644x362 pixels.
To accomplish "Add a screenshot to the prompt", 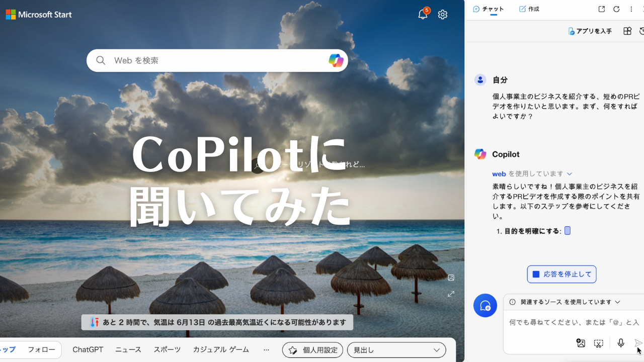I will click(598, 343).
